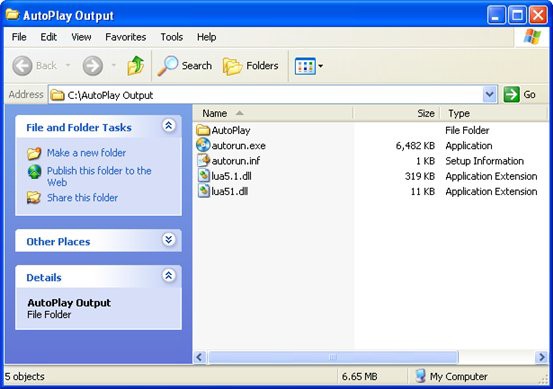Collapse the Details panel
The image size is (553, 389).
(169, 275)
